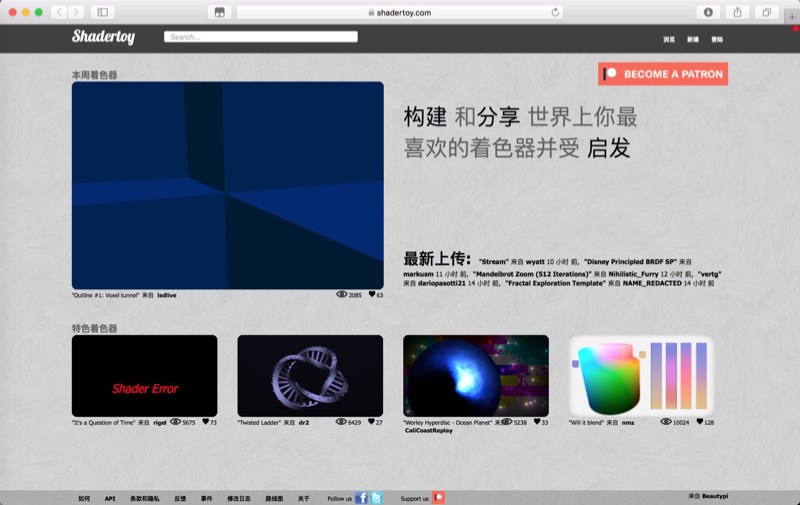This screenshot has height=505, width=800.
Task: Open "Mandelbrot Zoom (512 Iterations)" link
Action: [x=532, y=274]
